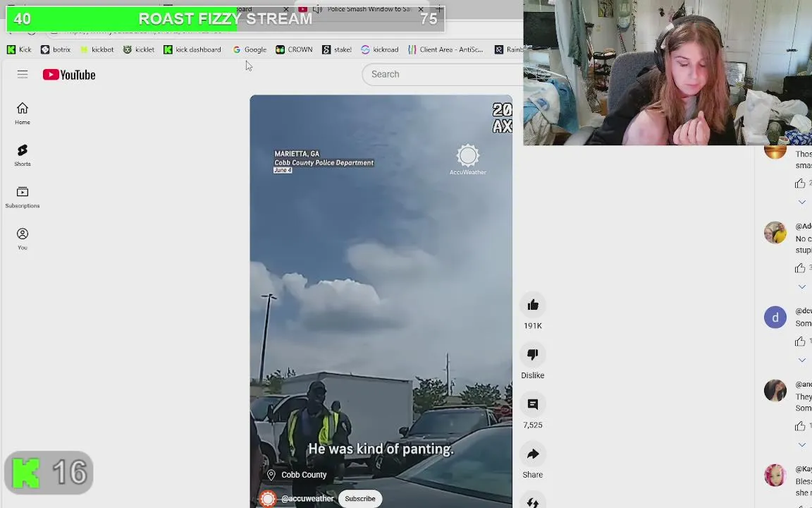Like the comment starting with "No c"
The width and height of the screenshot is (812, 508).
point(800,268)
